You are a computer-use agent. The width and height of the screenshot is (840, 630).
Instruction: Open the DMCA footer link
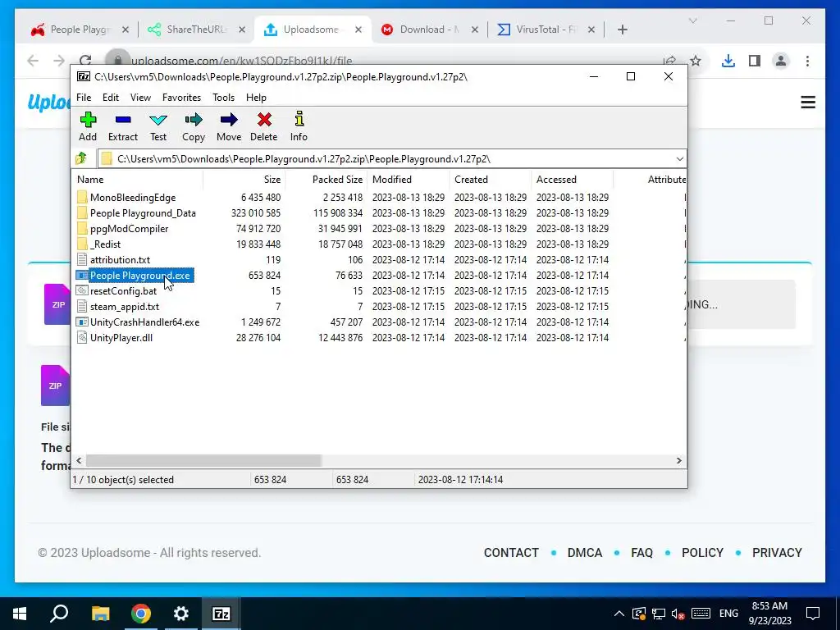pyautogui.click(x=584, y=553)
